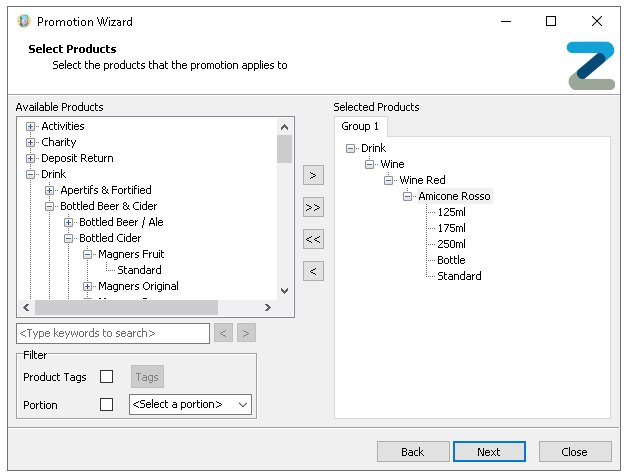Open the Select a portion dropdown

(190, 405)
